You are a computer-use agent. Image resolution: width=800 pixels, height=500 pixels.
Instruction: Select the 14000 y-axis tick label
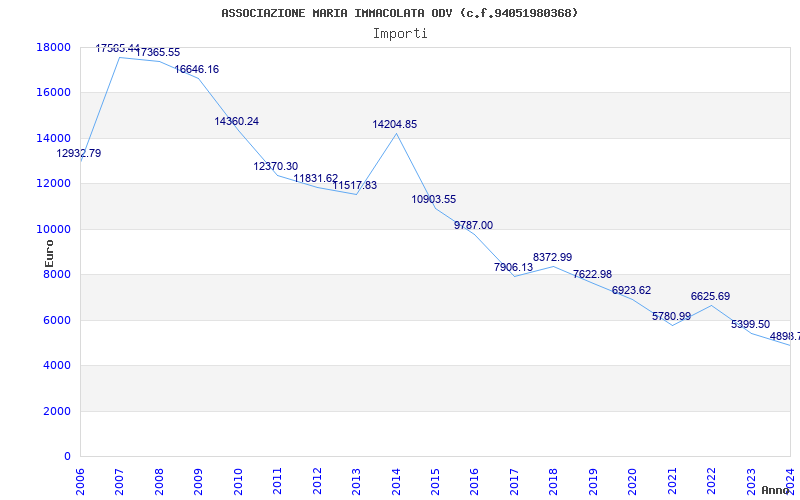pos(54,138)
